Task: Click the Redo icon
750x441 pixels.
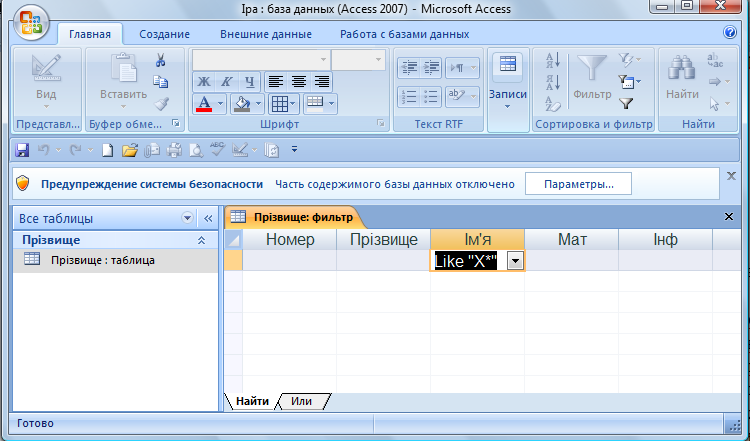Action: point(75,150)
